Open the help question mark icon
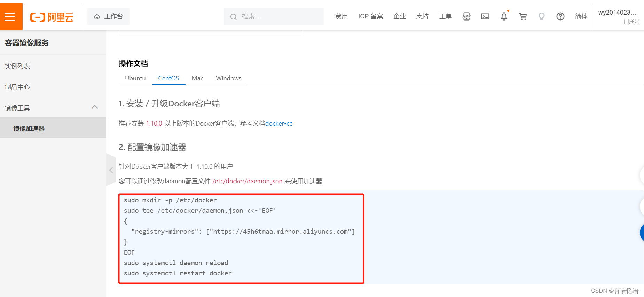 tap(560, 16)
